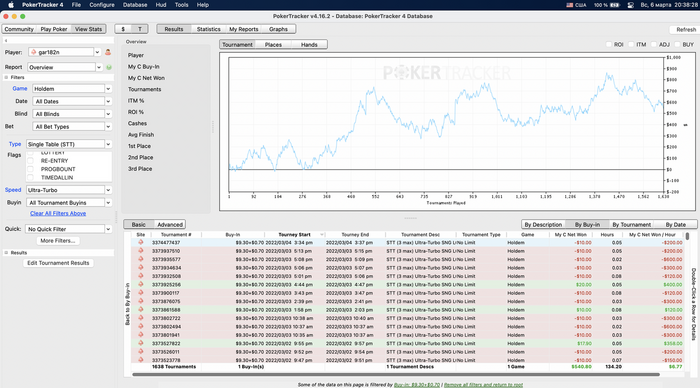Image resolution: width=700 pixels, height=388 pixels.
Task: Click the table's horizontal scrollbar
Action: click(x=396, y=375)
